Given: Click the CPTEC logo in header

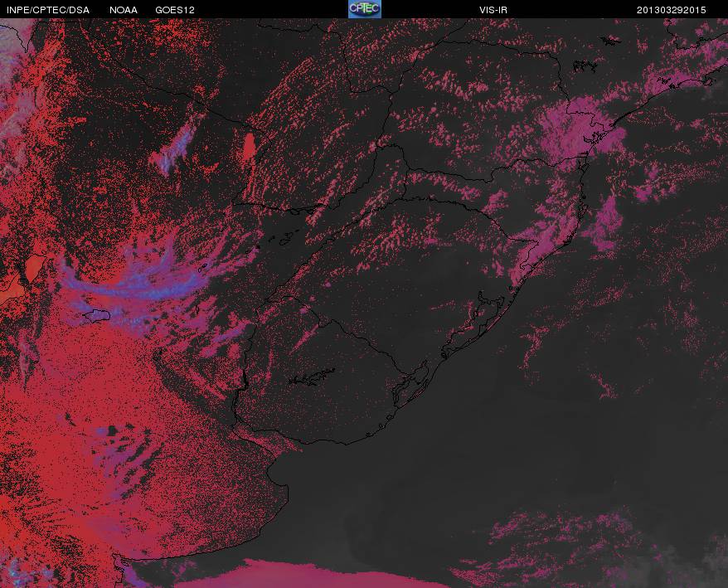Looking at the screenshot, I should coord(365,9).
